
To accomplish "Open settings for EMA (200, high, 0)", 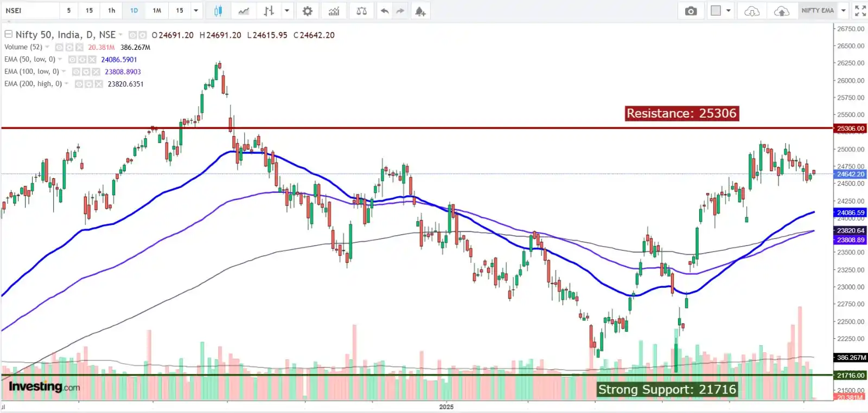I will [89, 84].
